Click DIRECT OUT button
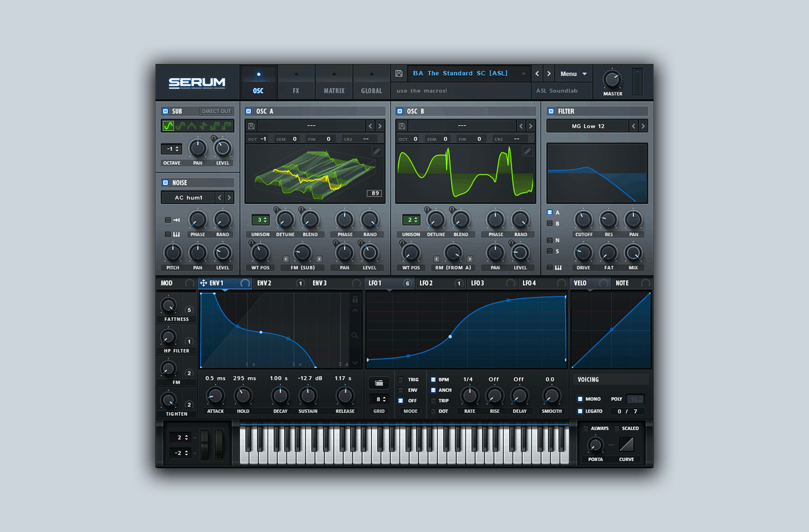Image resolution: width=809 pixels, height=532 pixels. [x=216, y=111]
